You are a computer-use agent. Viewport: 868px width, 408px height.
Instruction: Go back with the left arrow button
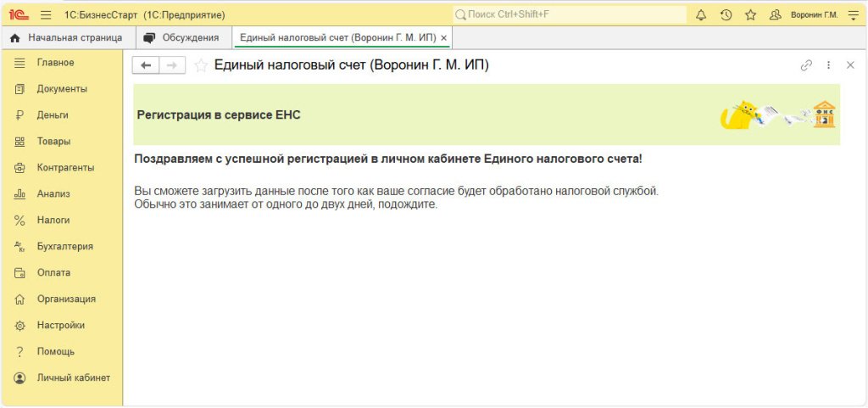pos(146,65)
